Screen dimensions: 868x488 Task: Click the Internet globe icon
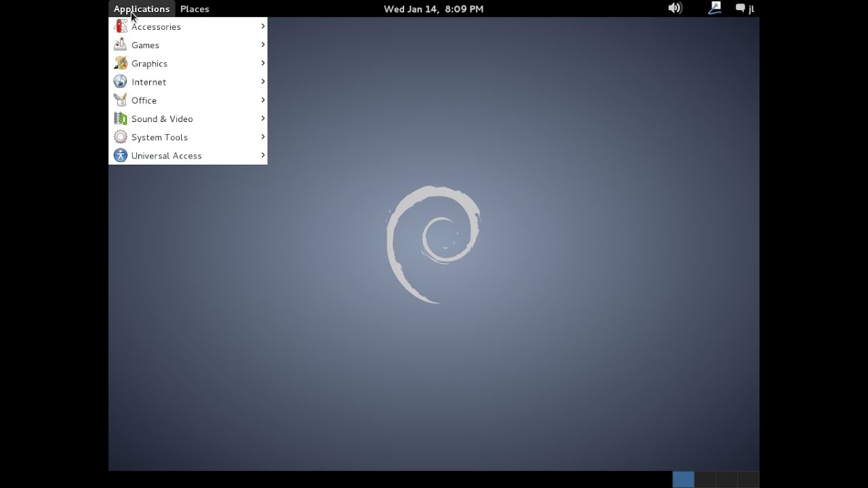point(121,81)
